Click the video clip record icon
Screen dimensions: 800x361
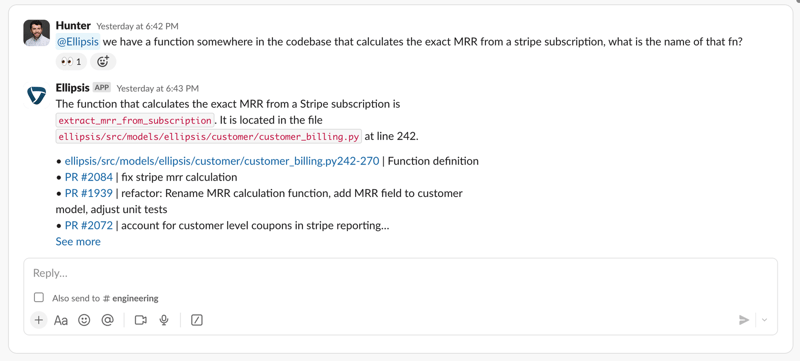pos(140,320)
